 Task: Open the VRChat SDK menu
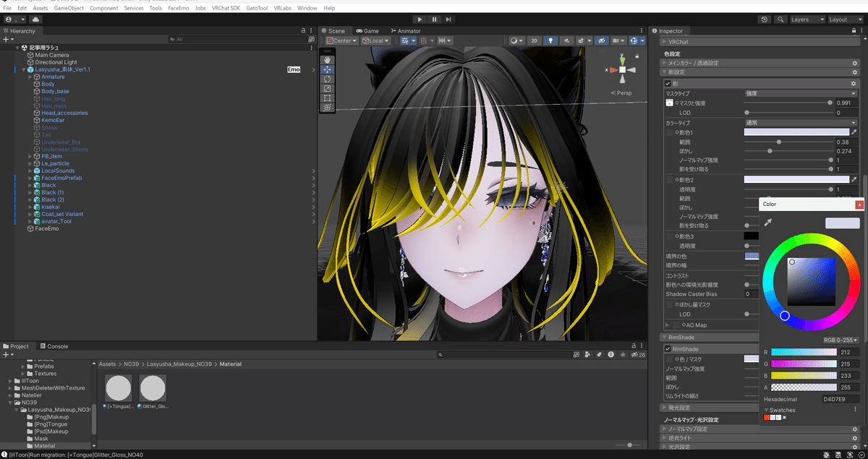click(x=225, y=8)
